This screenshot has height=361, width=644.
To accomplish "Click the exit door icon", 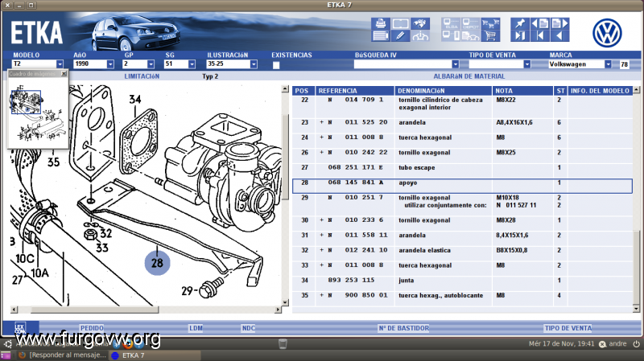I will (x=520, y=36).
